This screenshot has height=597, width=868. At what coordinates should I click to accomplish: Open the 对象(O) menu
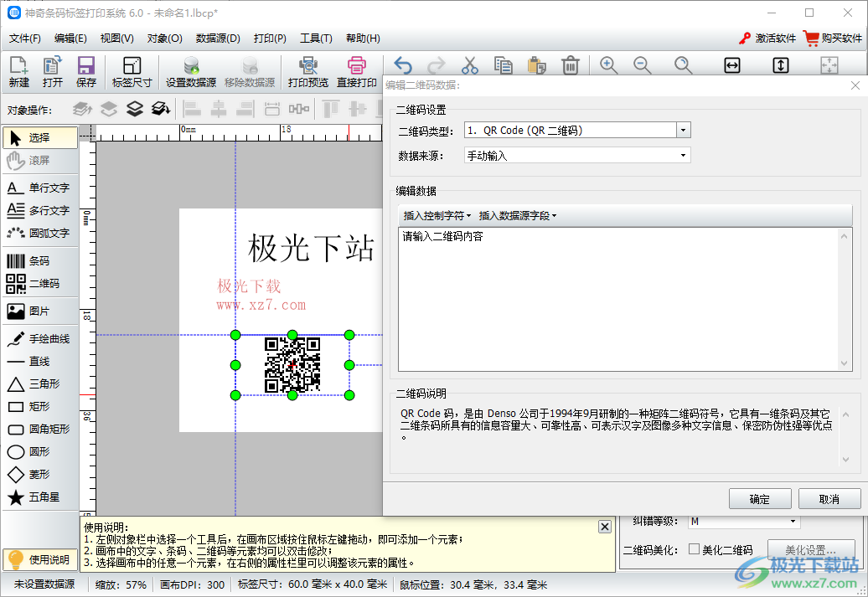pyautogui.click(x=164, y=39)
